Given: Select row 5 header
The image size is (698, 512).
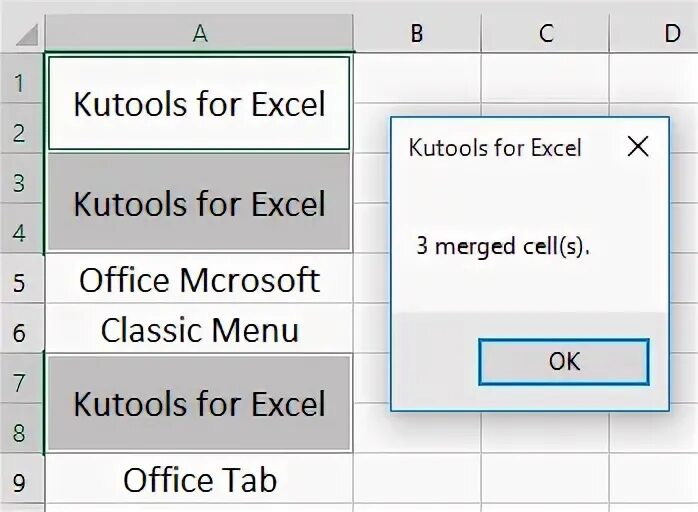Looking at the screenshot, I should [x=21, y=281].
